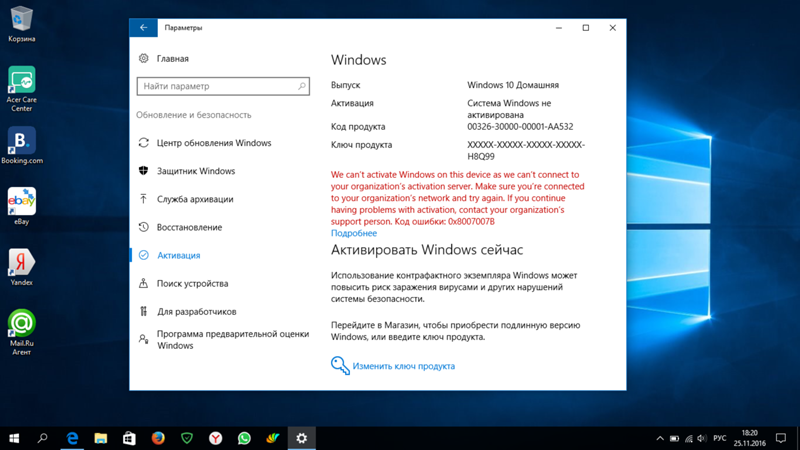This screenshot has width=800, height=450.
Task: Select the Yandex desktop shortcut
Action: (x=21, y=267)
